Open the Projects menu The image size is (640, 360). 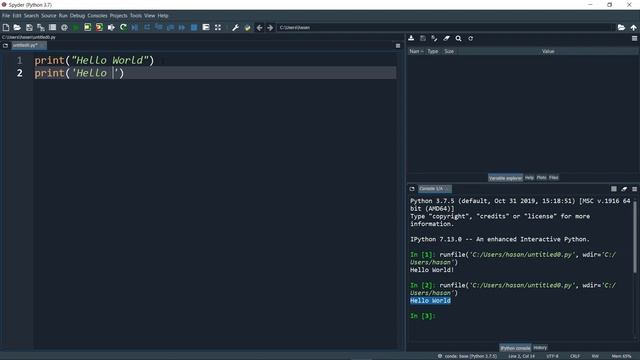pos(118,16)
